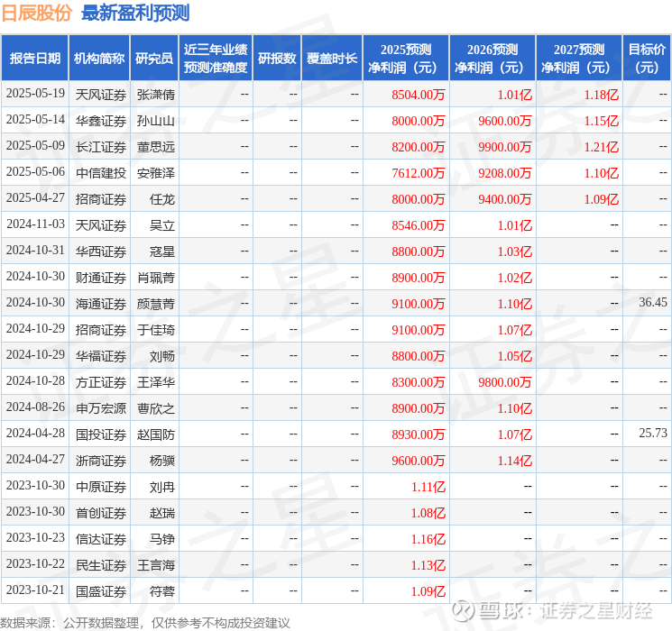Click the 2026预测净利润 column header

click(492, 59)
